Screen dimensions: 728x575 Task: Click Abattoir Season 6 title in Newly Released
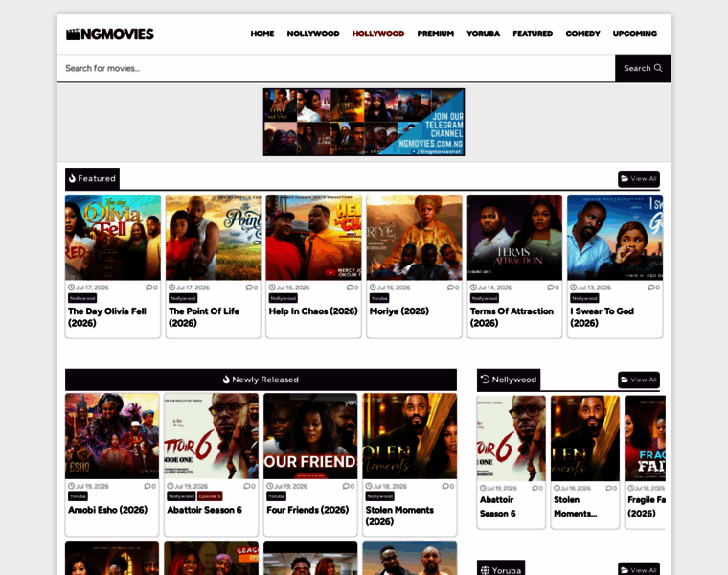tap(204, 510)
